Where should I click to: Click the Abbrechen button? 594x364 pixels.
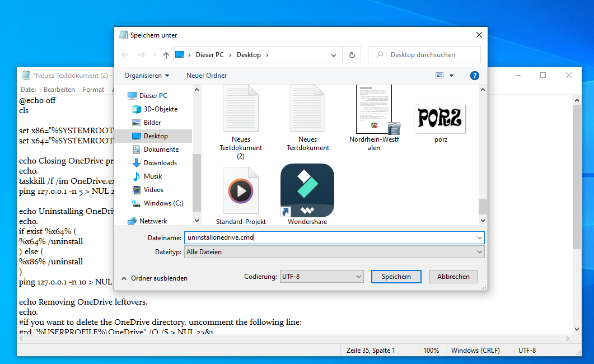coord(453,277)
